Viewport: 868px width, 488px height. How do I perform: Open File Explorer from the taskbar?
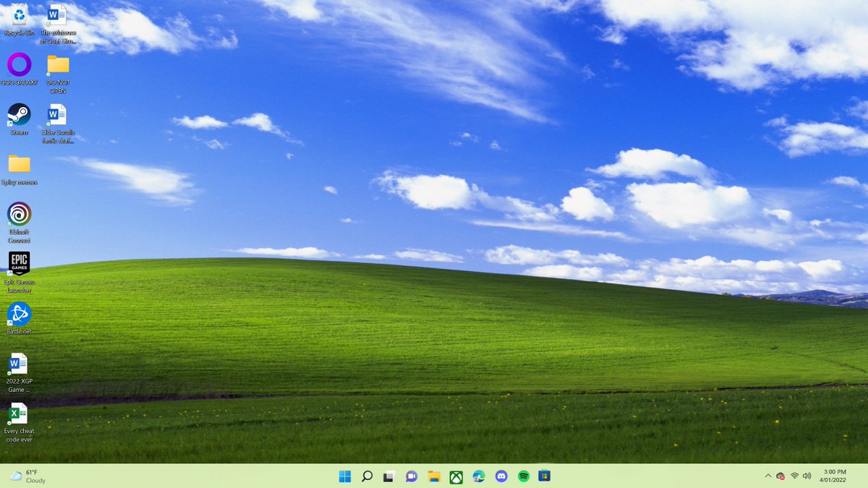434,476
